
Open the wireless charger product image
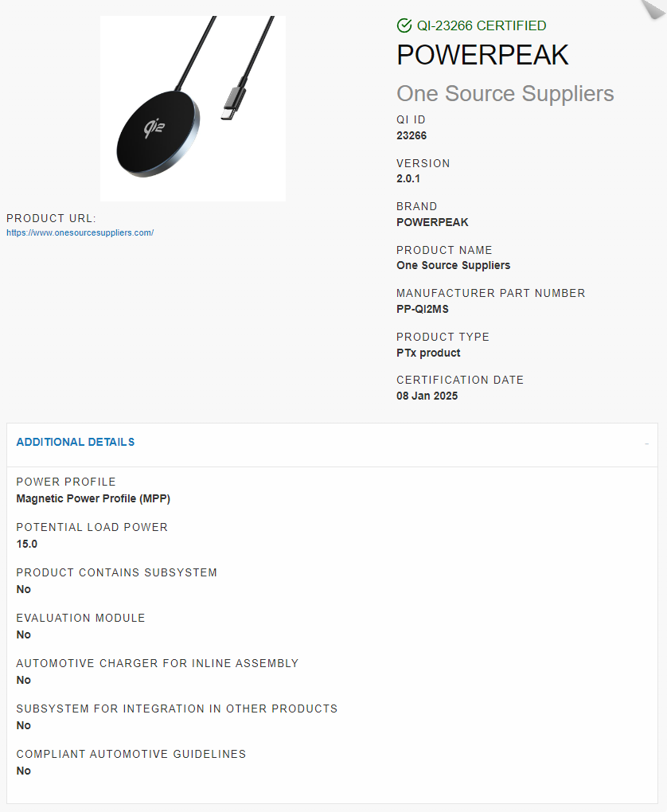193,108
